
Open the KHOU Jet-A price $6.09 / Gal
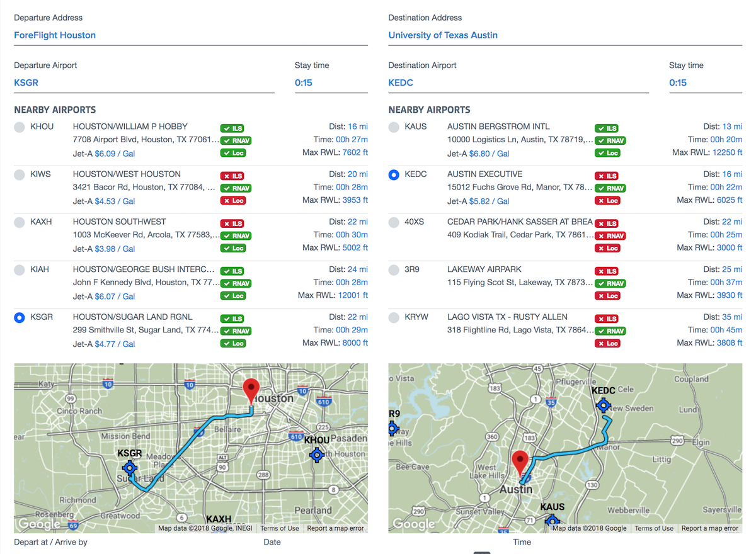115,154
